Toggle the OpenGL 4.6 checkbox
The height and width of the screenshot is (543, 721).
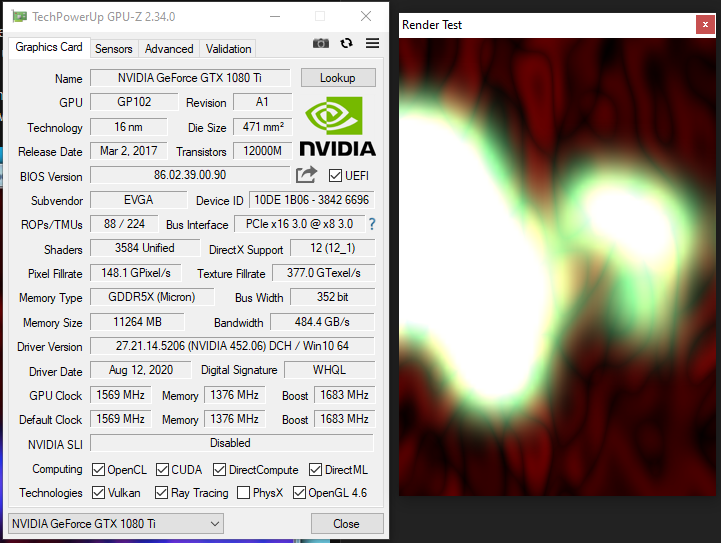(x=299, y=492)
